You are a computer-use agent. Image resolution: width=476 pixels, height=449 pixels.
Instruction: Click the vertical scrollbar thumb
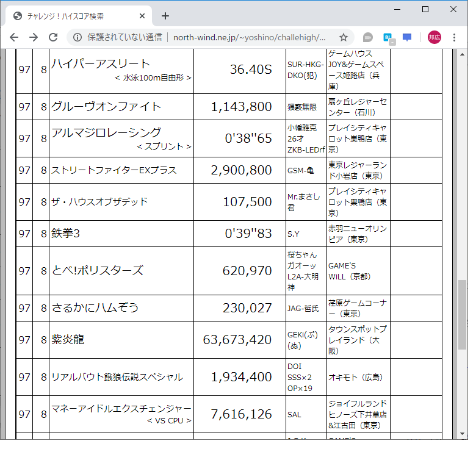click(462, 315)
